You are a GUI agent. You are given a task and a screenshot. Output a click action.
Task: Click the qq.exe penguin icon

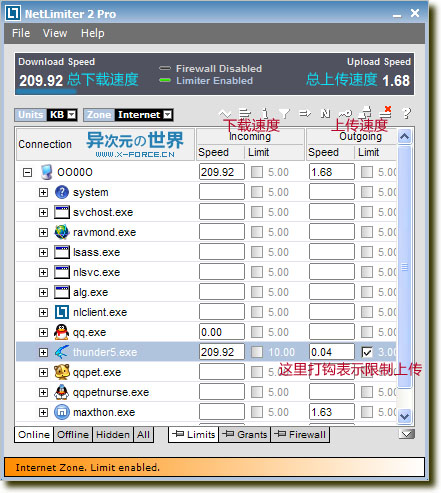(x=62, y=332)
